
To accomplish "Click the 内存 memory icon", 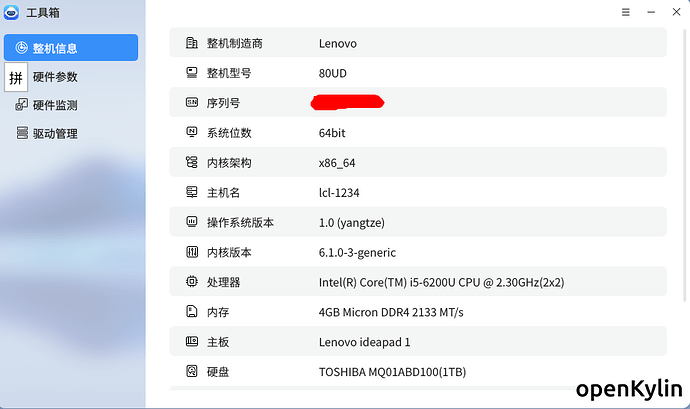I will tap(191, 312).
